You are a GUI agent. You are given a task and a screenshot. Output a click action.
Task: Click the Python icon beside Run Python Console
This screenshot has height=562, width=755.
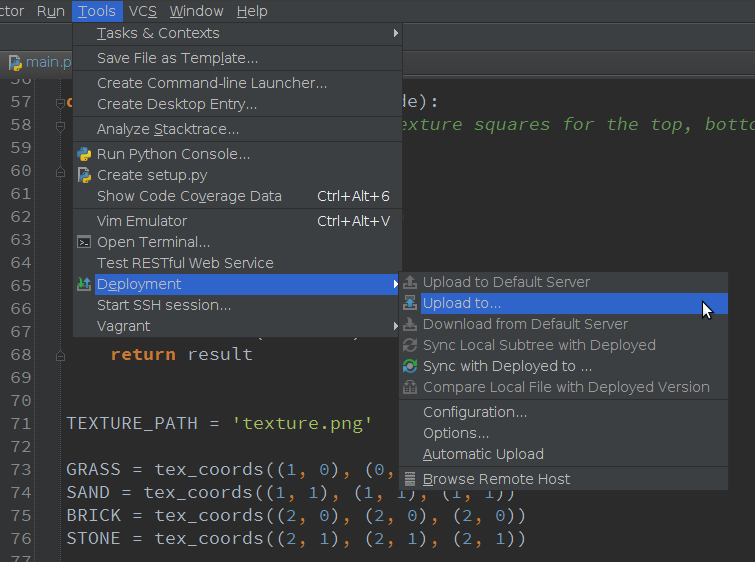point(84,154)
